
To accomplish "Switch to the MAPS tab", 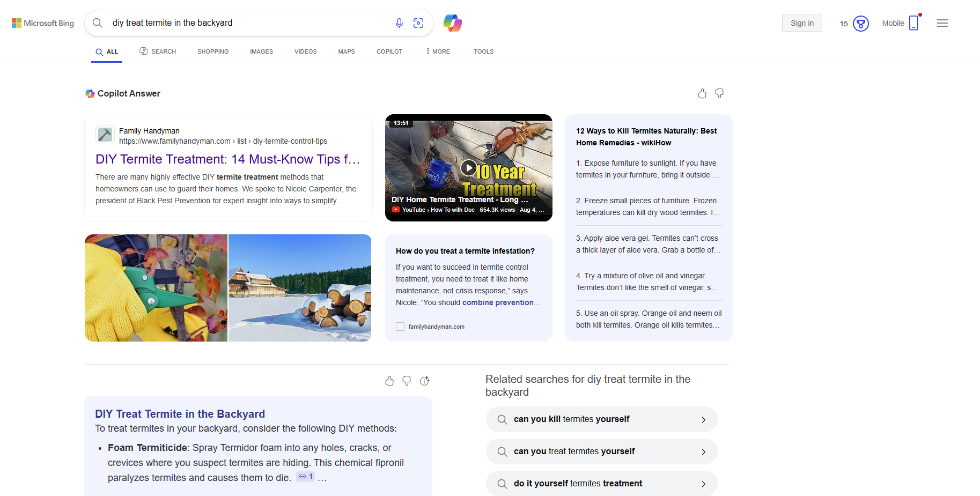I will click(x=347, y=51).
